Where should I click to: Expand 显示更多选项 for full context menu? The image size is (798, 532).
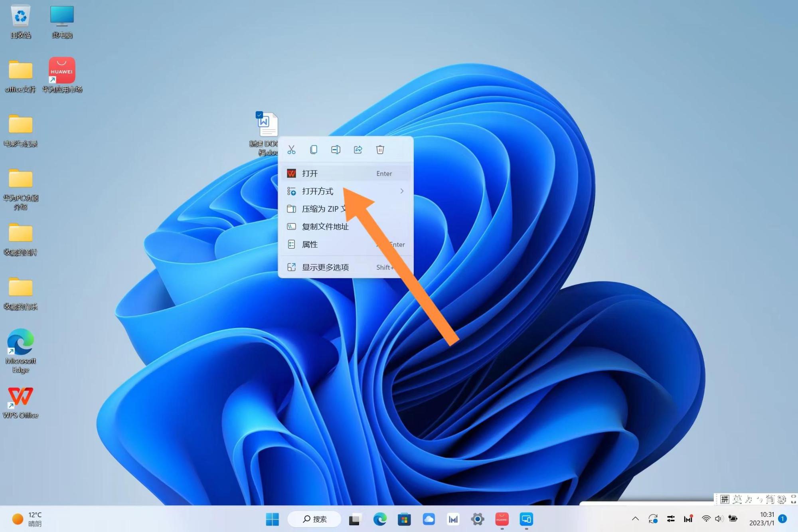click(x=325, y=267)
